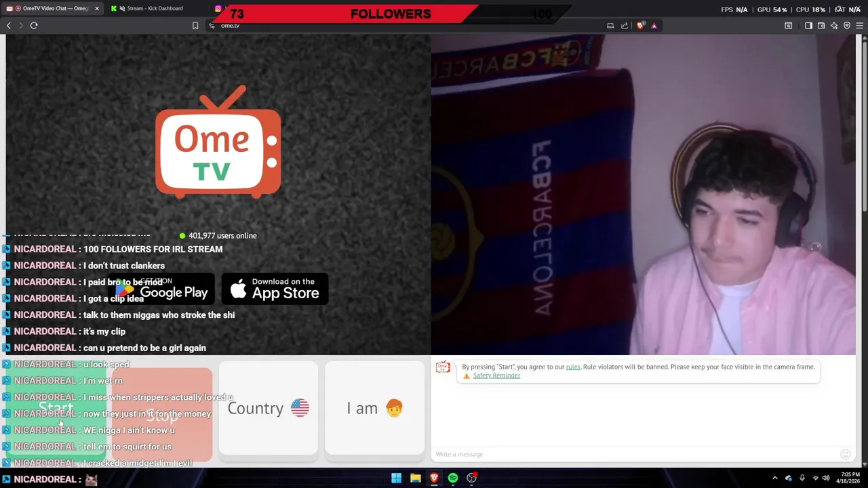Open the Windows Start menu
868x488 pixels.
click(396, 478)
